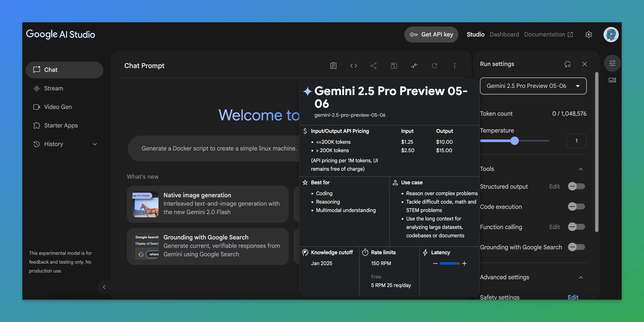Screen dimensions: 644x322
Task: Click the reset run settings icon
Action: pos(568,64)
